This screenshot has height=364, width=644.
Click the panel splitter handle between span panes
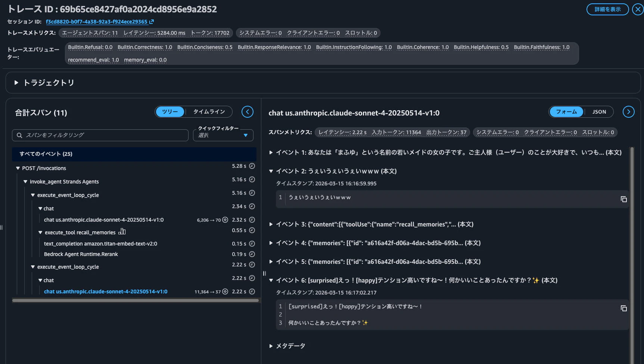coord(264,274)
